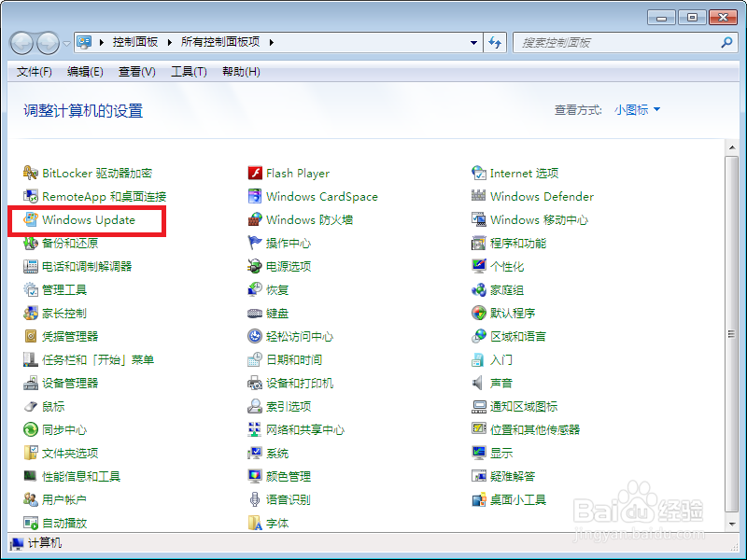Open the 颜色管理 link
Screen dimensions: 747x560
tap(289, 476)
